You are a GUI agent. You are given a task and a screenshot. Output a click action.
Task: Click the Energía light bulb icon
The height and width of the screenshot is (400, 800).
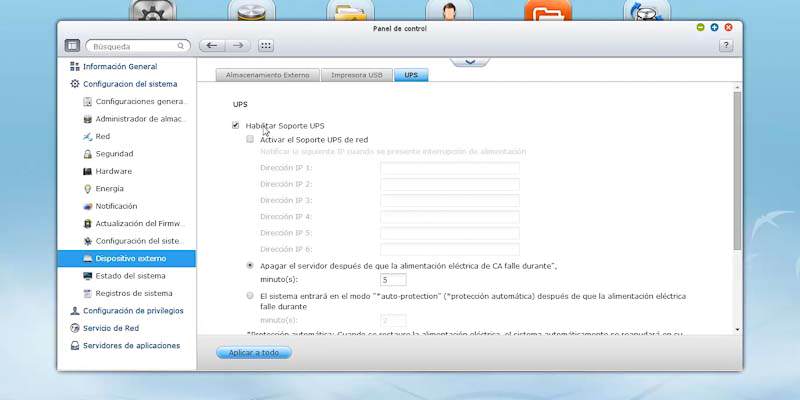87,189
